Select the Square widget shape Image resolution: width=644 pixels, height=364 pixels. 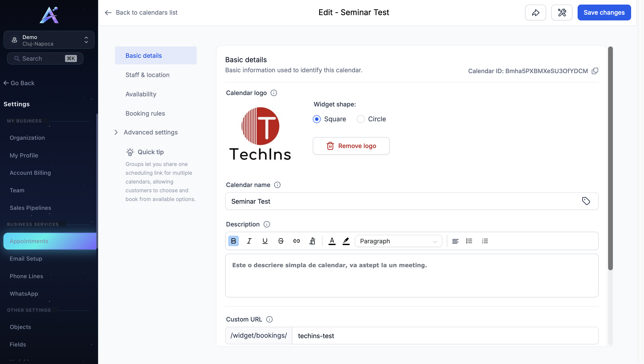[x=317, y=119]
